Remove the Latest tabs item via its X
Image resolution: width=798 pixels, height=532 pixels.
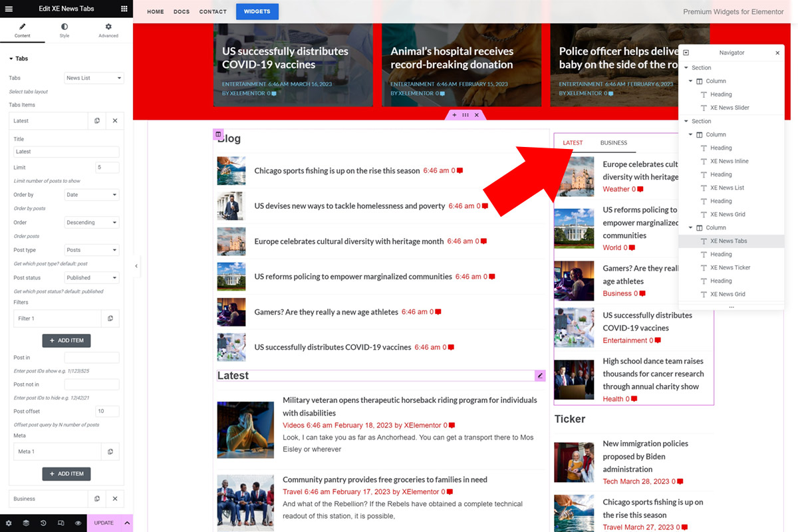(x=114, y=120)
